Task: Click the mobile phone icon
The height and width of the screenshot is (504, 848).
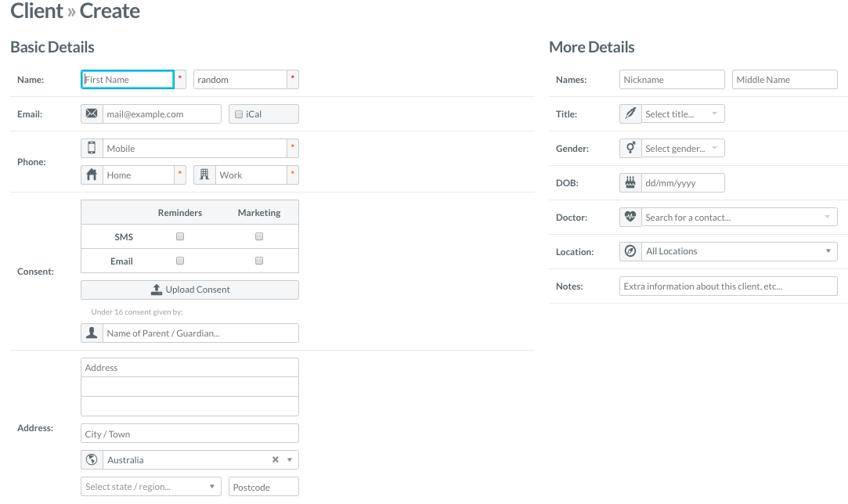Action: click(x=92, y=149)
